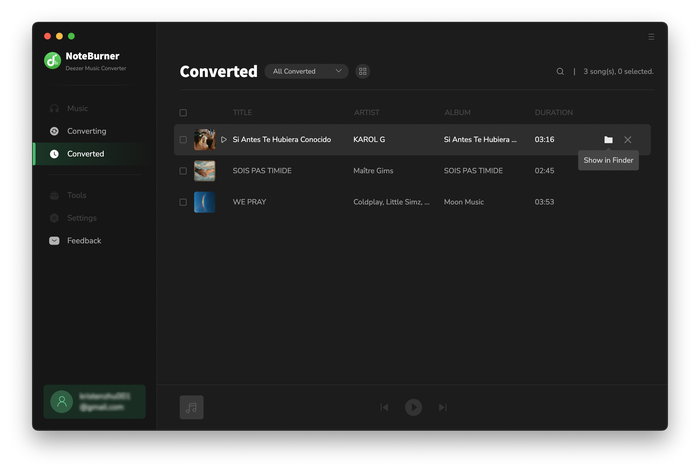The height and width of the screenshot is (473, 700).
Task: Open the Music section in sidebar
Action: 77,108
